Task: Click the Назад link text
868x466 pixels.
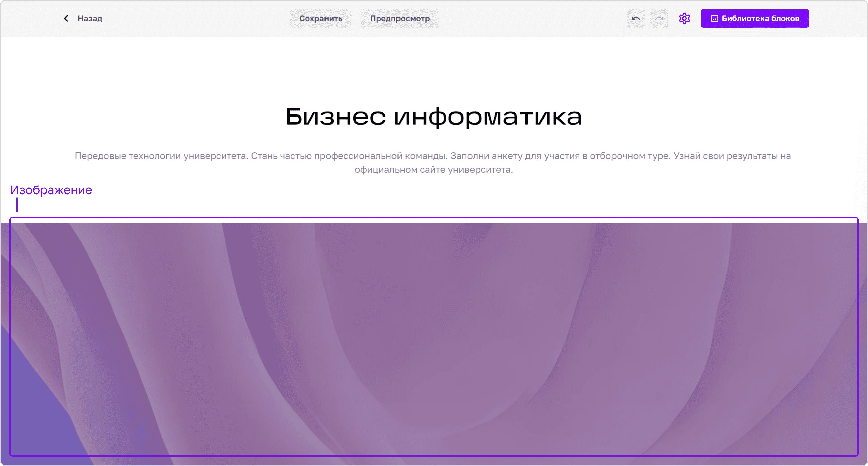Action: click(90, 18)
